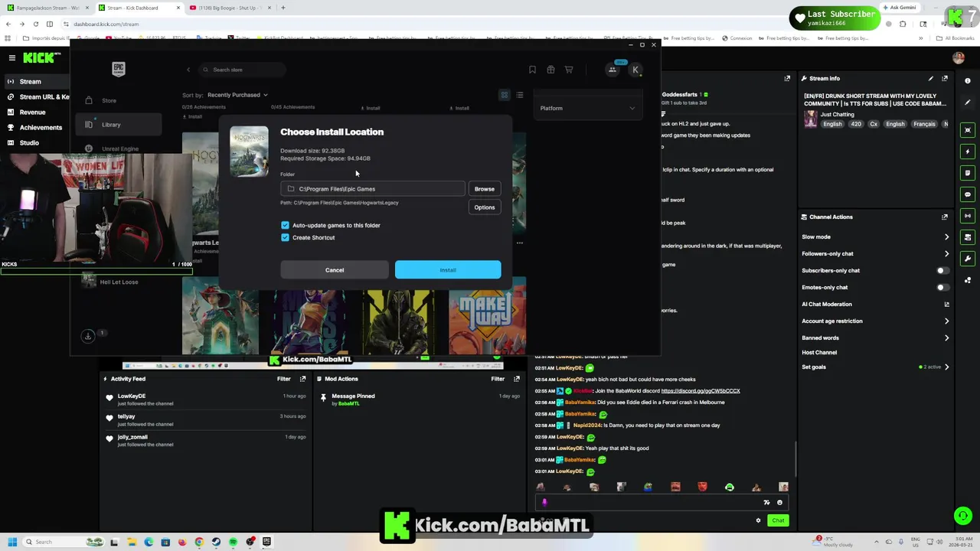Open Spotify from the taskbar
The image size is (980, 551).
tap(233, 542)
